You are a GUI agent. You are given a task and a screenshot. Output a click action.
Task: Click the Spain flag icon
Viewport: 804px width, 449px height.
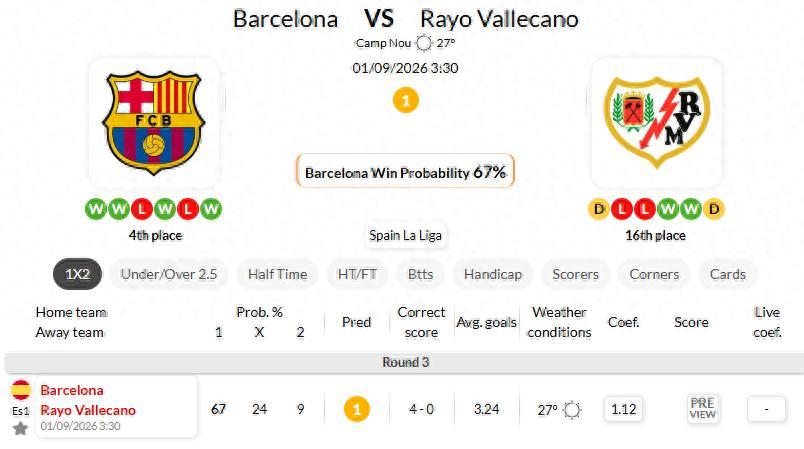[21, 390]
